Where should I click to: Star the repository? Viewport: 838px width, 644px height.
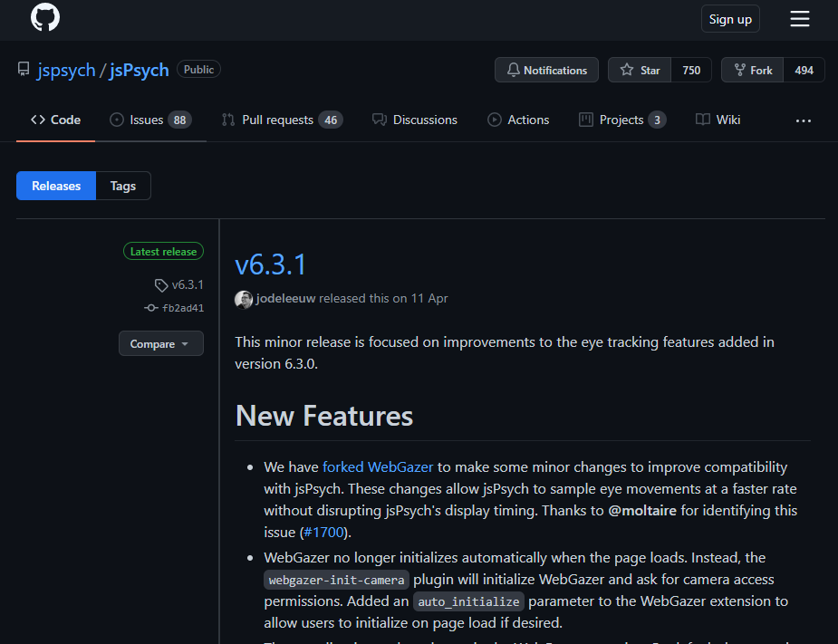click(x=640, y=70)
